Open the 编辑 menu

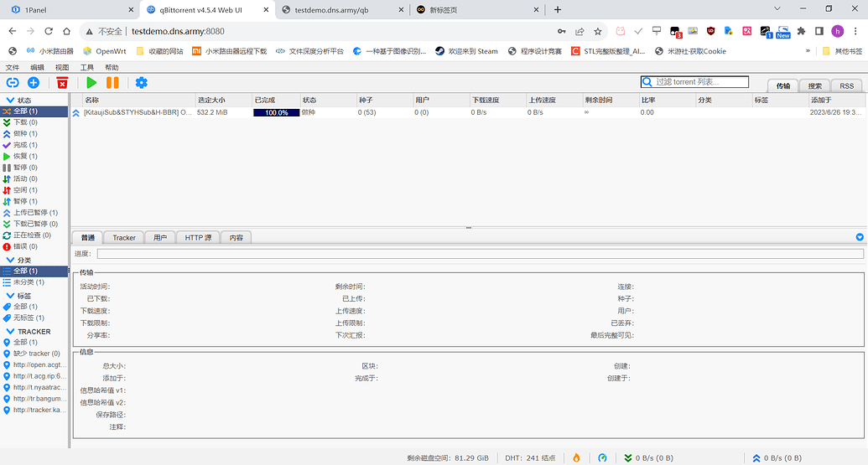tap(37, 68)
